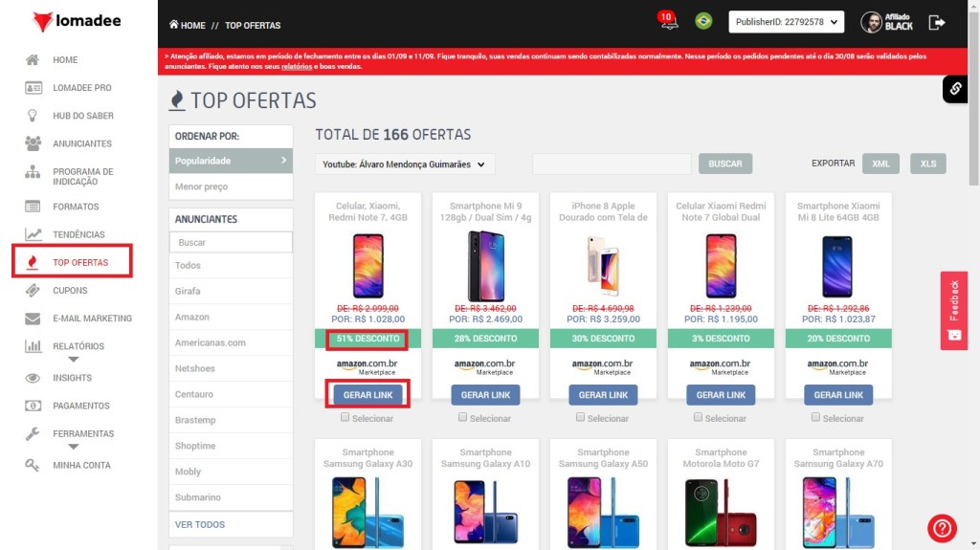
Task: Click the home icon in breadcrumb
Action: (x=174, y=25)
